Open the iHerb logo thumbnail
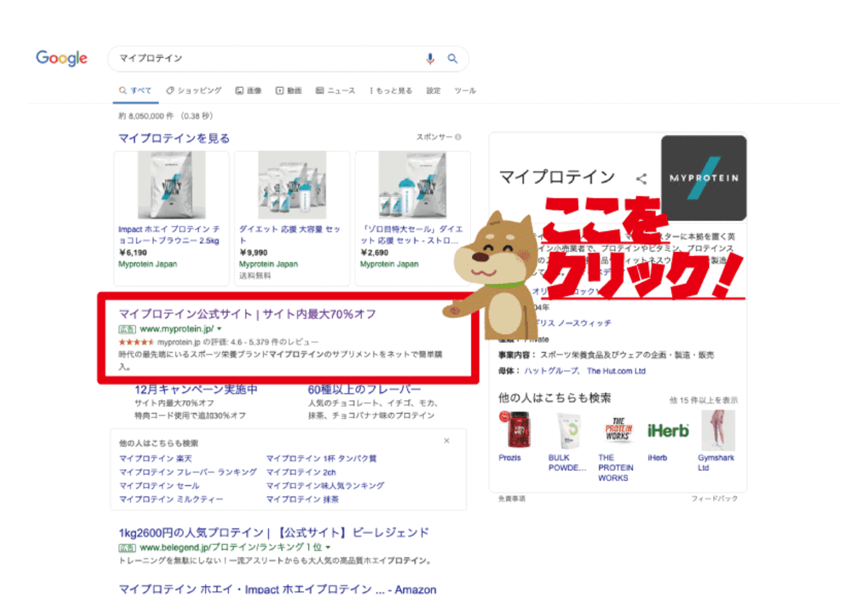Image resolution: width=868 pixels, height=614 pixels. (x=668, y=430)
